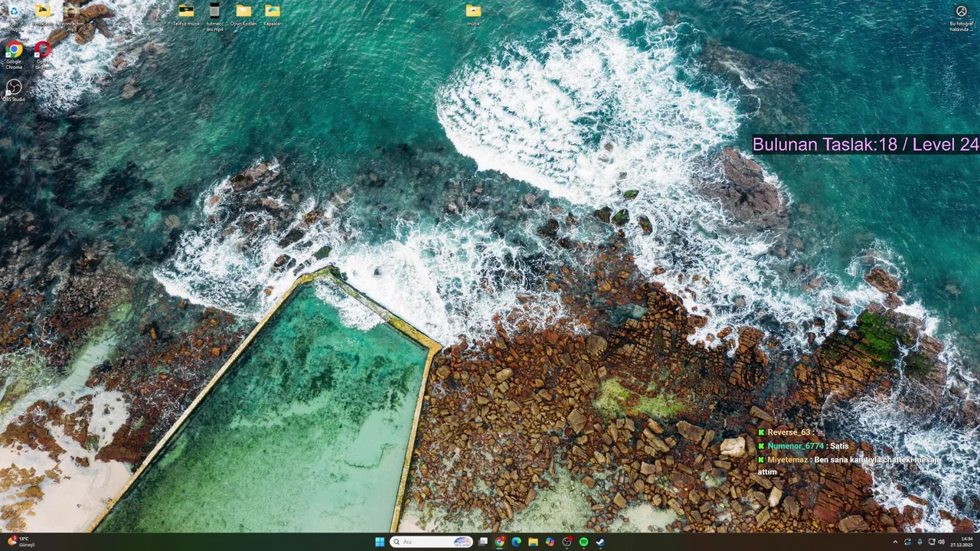Launch the Opera browser desktop shortcut
The image size is (980, 551).
[x=42, y=54]
